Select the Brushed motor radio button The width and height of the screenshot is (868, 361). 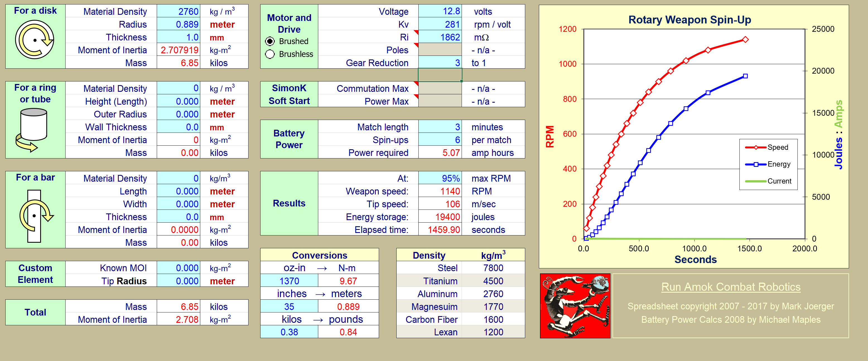pos(270,41)
